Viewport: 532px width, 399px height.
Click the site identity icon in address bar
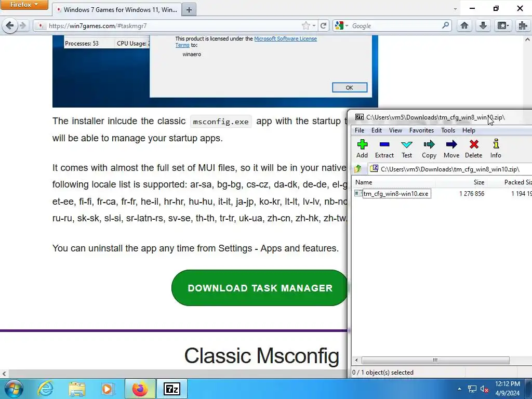click(x=41, y=25)
